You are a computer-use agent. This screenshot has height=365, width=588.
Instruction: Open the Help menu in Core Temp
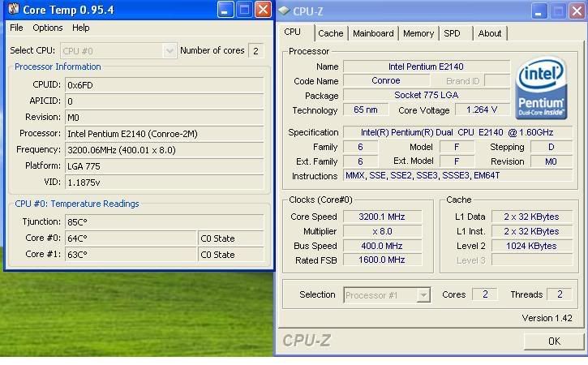(x=80, y=28)
